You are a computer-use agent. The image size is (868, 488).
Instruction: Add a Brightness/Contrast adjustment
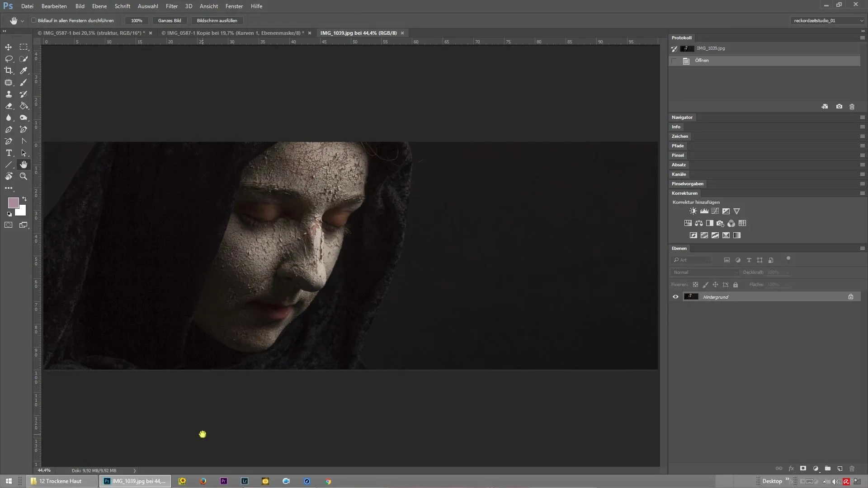(693, 211)
